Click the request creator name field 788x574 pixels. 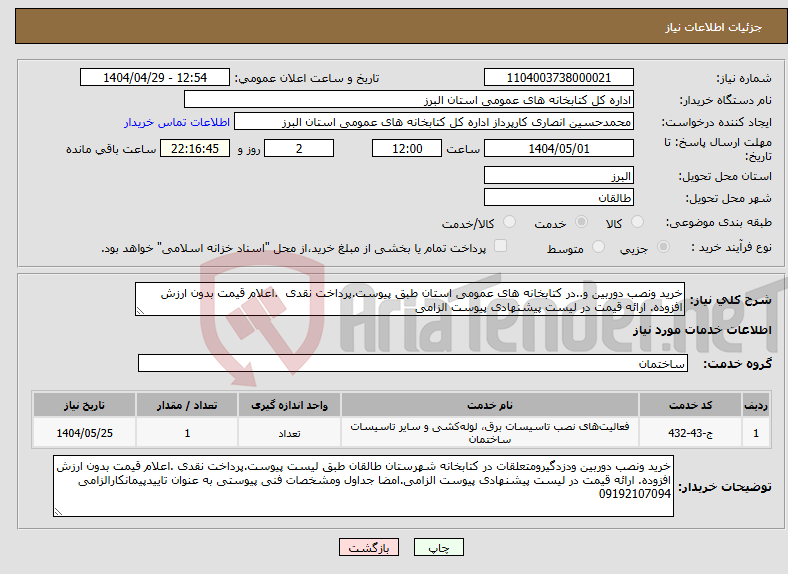(x=434, y=122)
